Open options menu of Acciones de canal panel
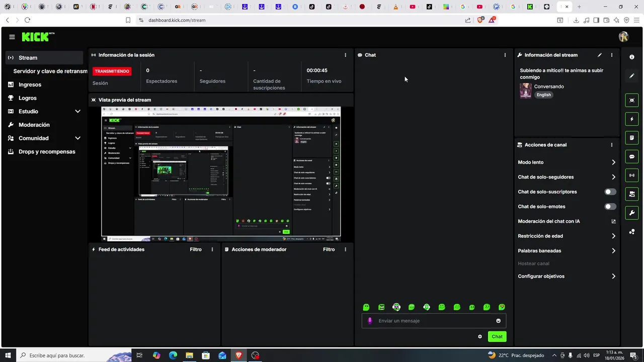Screen dimensions: 644x362 [x=612, y=145]
